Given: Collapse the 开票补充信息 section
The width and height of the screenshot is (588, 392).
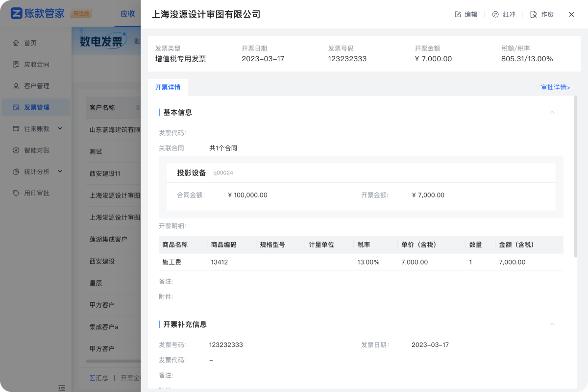Looking at the screenshot, I should click(x=552, y=324).
